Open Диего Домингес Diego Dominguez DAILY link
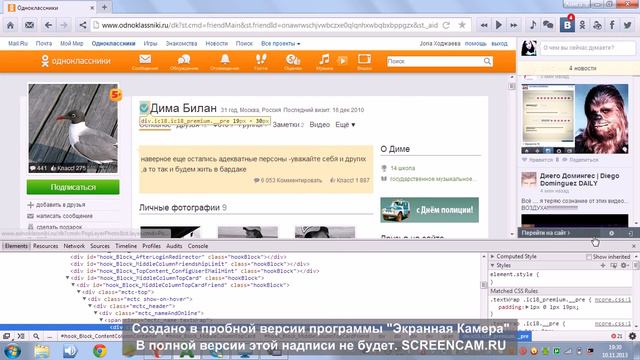640x360 pixels. pyautogui.click(x=579, y=180)
